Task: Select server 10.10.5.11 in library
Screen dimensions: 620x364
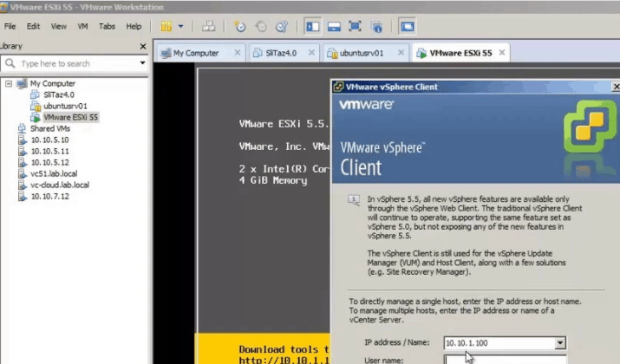Action: (49, 151)
